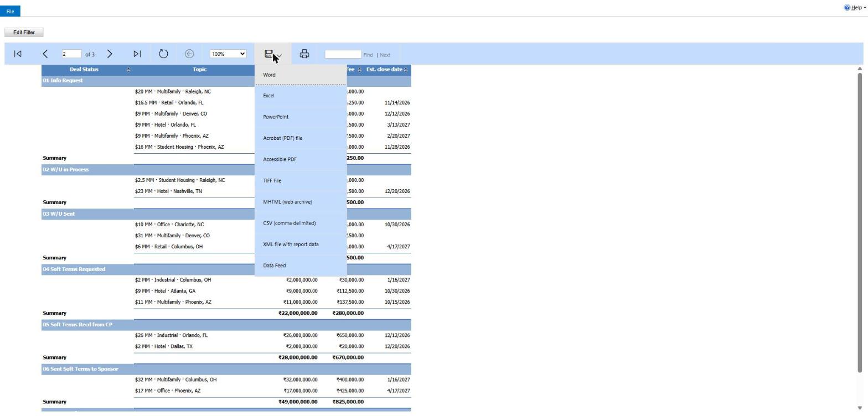Export as TIFF File
Image resolution: width=868 pixels, height=416 pixels.
(x=301, y=181)
